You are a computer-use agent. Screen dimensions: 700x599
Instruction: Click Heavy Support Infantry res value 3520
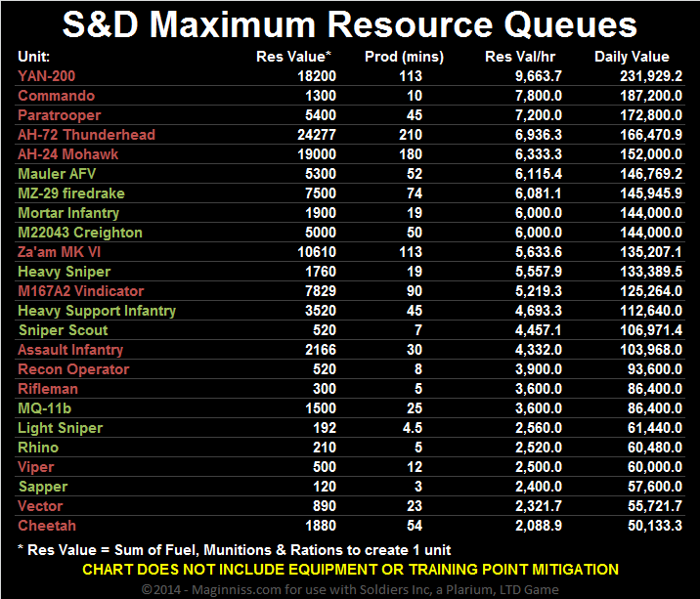pyautogui.click(x=321, y=311)
